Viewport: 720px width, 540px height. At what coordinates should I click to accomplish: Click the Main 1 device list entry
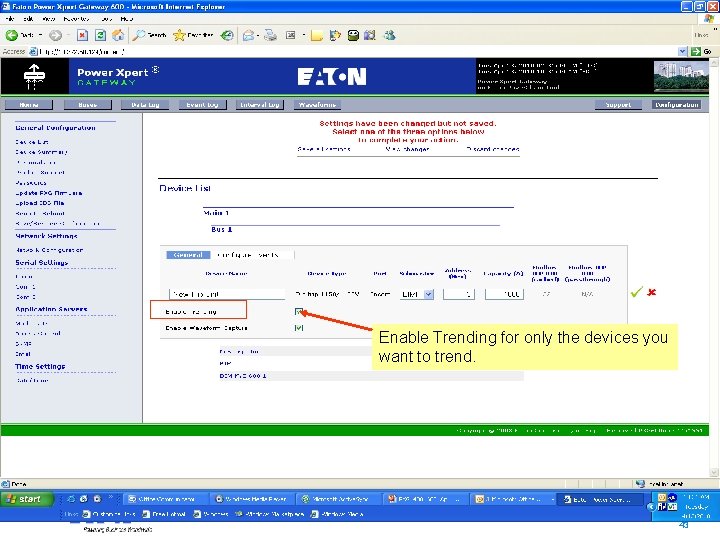tap(216, 213)
